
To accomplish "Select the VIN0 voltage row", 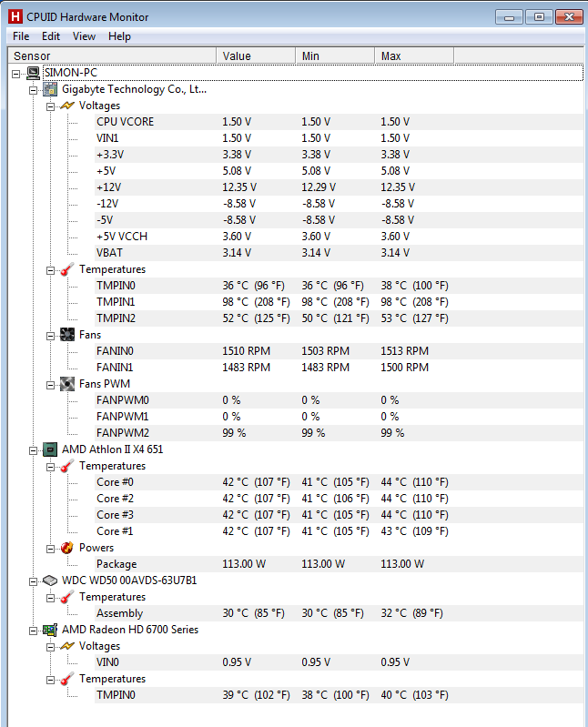I will coord(339,662).
